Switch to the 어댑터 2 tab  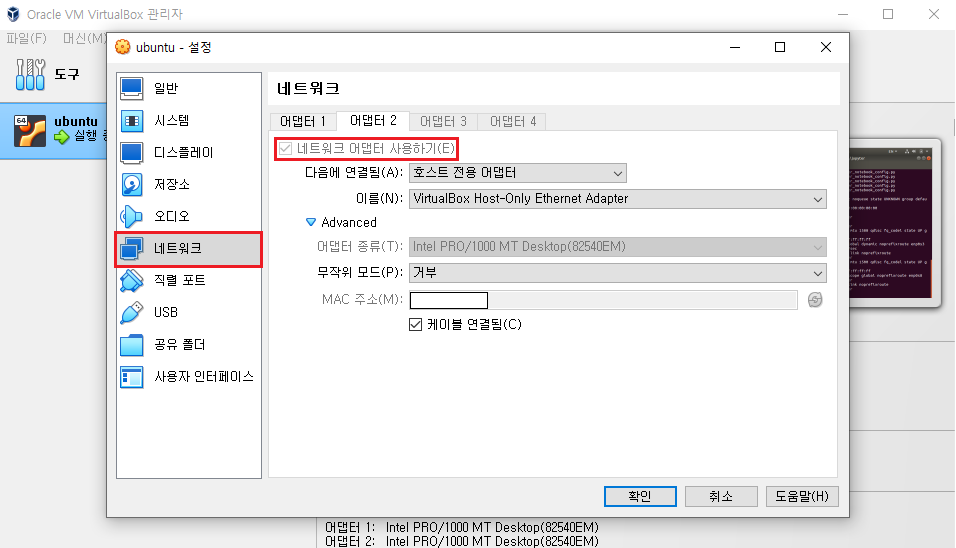click(373, 121)
